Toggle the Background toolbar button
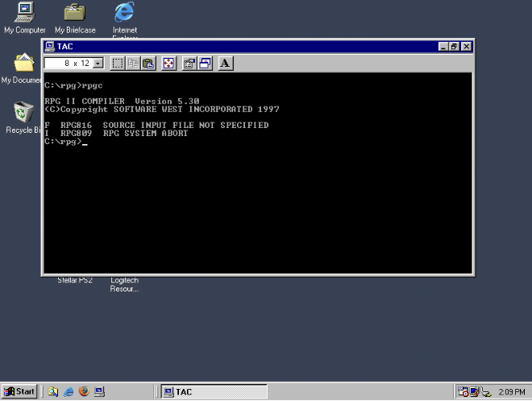 point(206,63)
